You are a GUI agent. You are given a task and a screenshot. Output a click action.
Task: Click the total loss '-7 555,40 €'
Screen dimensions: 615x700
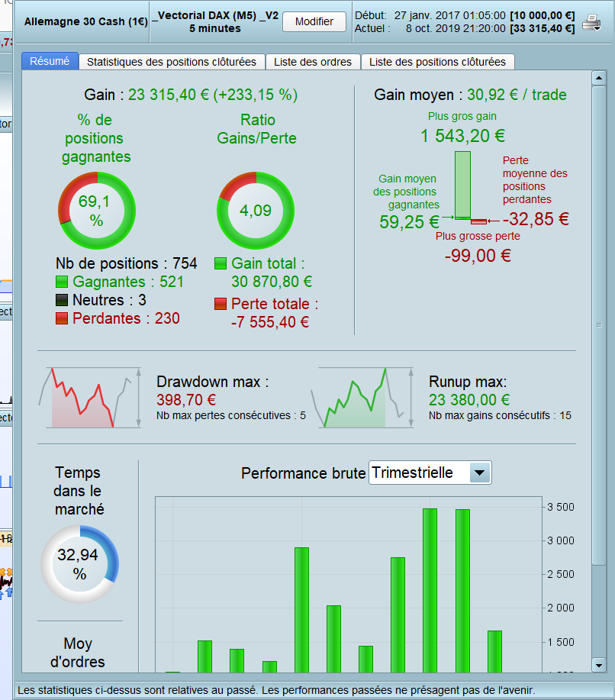(x=269, y=322)
